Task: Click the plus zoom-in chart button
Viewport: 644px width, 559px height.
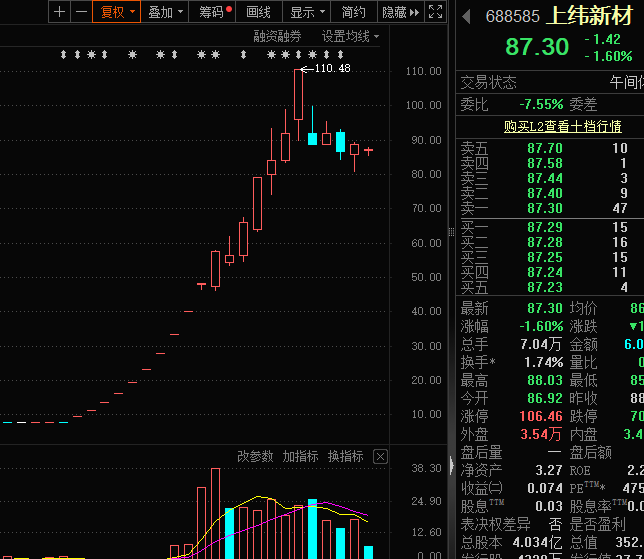Action: (60, 12)
